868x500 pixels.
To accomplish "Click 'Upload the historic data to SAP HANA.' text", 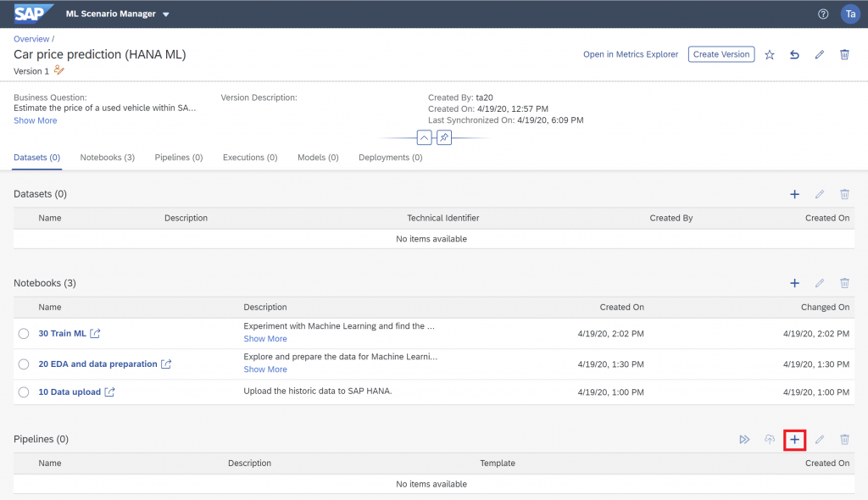I will click(318, 391).
